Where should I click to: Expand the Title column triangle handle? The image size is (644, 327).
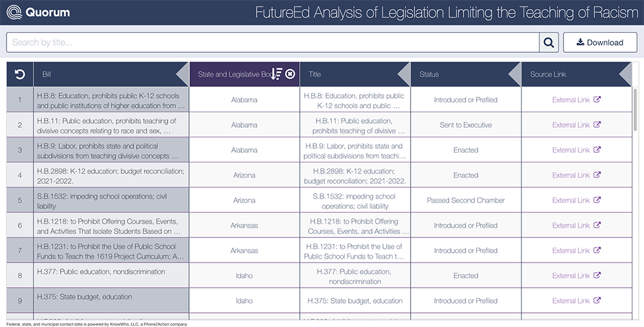(404, 74)
